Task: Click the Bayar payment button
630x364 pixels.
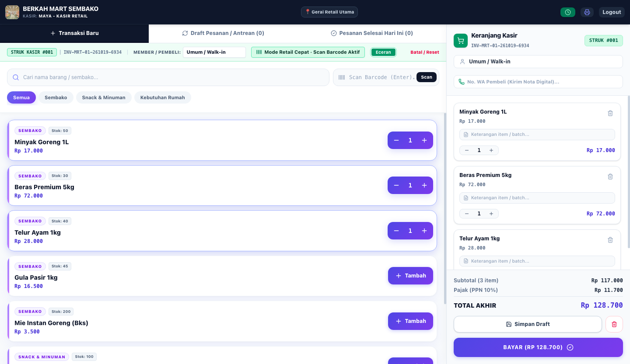Action: (x=538, y=347)
